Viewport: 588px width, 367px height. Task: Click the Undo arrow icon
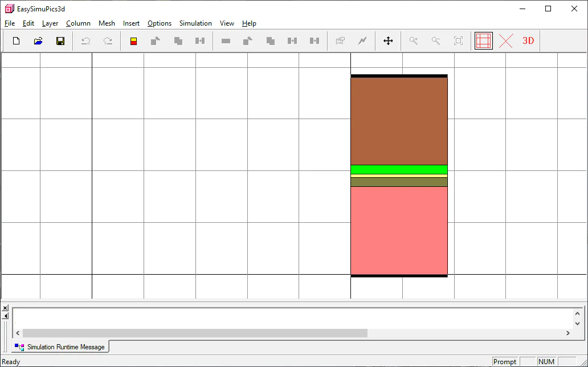86,41
